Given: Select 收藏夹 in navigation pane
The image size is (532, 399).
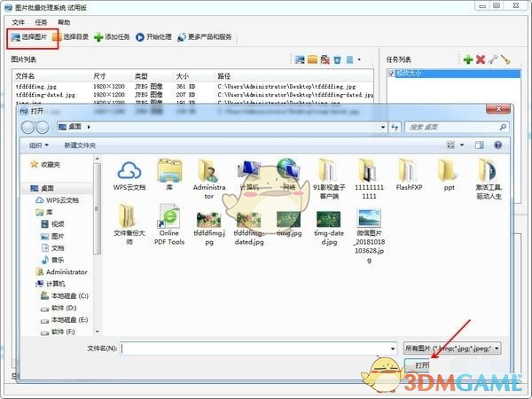Looking at the screenshot, I should 45,165.
